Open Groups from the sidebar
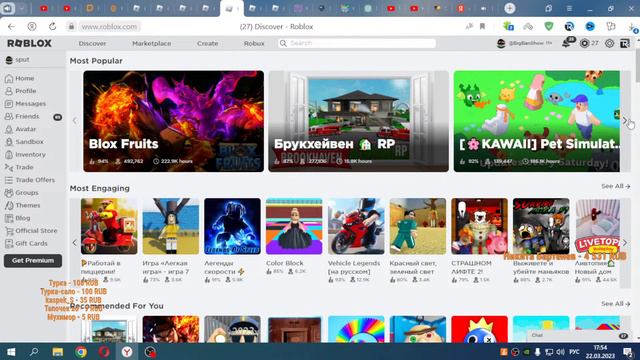The image size is (640, 360). click(22, 192)
